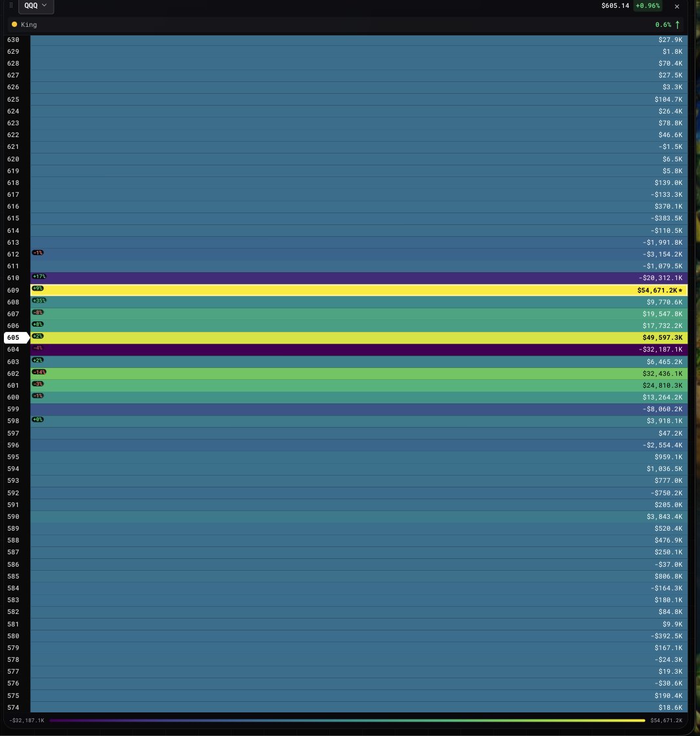Select the $13,264.2K value at strike 600

pos(663,397)
